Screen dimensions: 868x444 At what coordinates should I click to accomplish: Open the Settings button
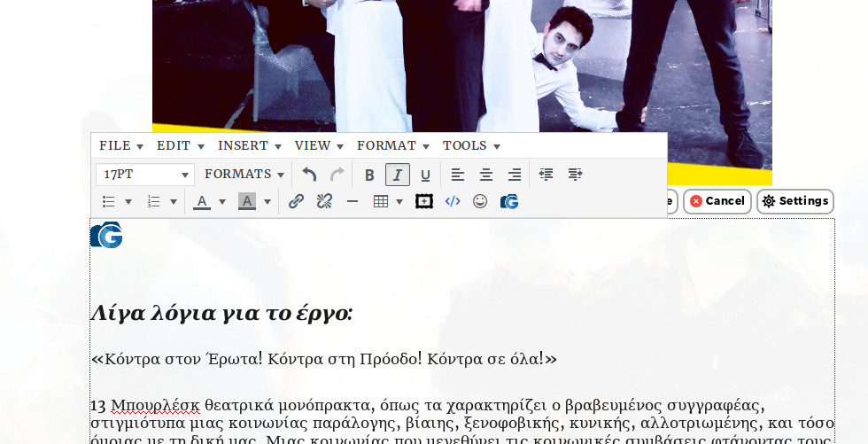point(794,201)
